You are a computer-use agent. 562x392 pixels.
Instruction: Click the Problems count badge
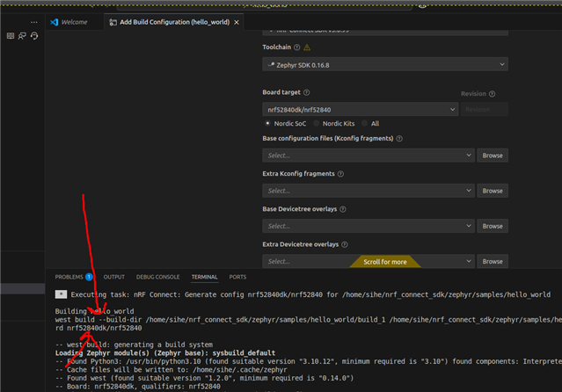point(89,277)
